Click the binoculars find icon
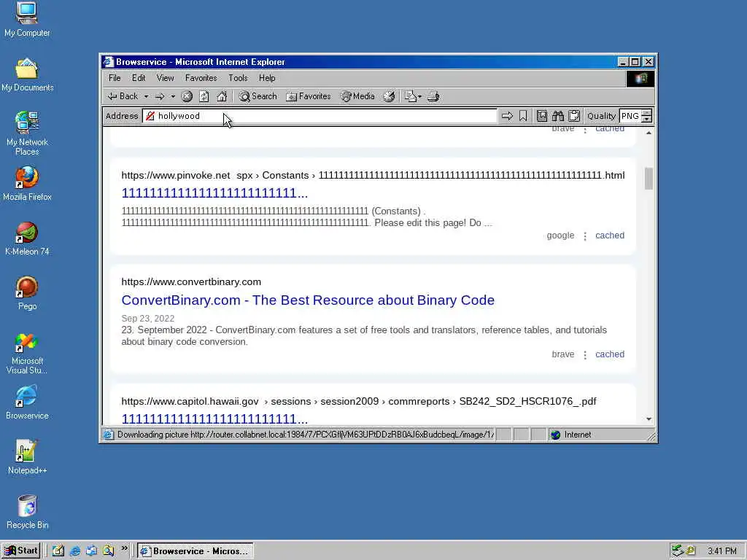 click(x=558, y=116)
